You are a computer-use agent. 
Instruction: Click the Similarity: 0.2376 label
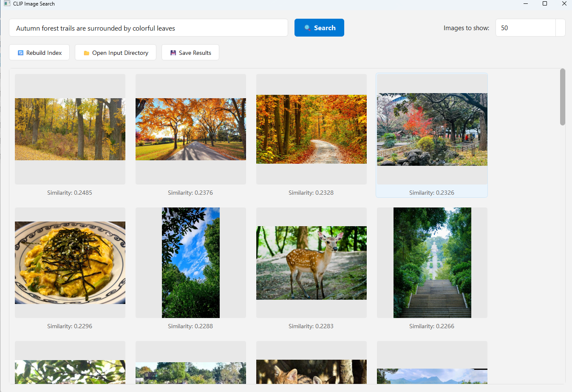pyautogui.click(x=190, y=193)
